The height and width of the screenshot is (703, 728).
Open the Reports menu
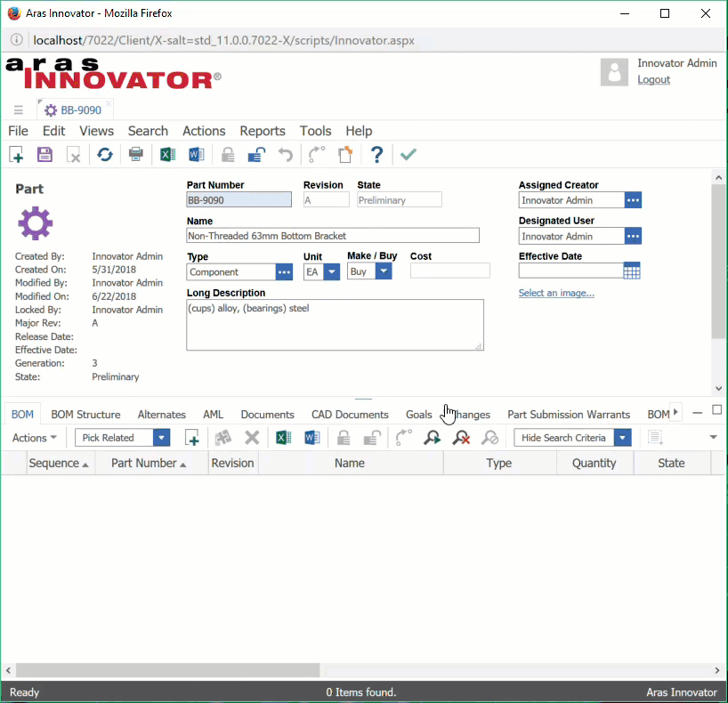[x=262, y=131]
